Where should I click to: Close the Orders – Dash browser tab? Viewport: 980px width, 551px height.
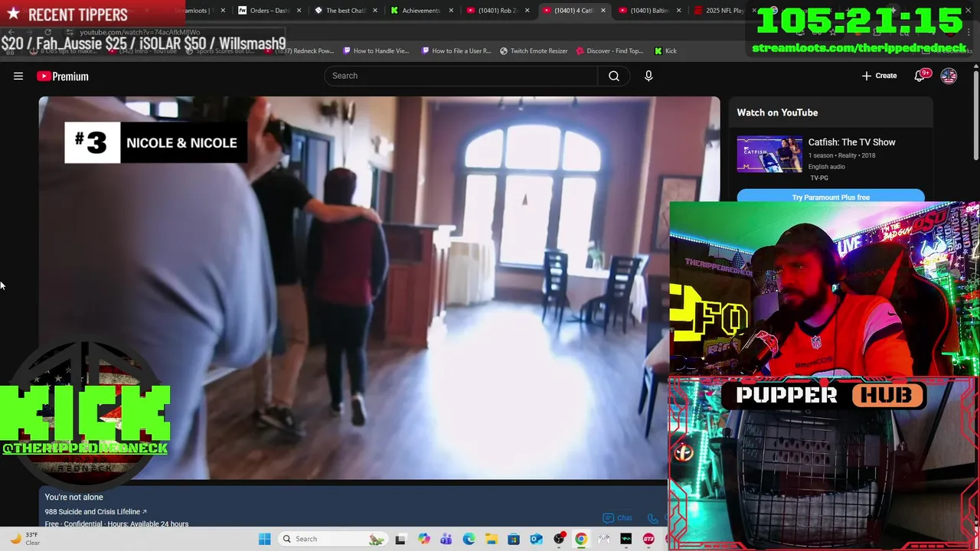click(299, 11)
